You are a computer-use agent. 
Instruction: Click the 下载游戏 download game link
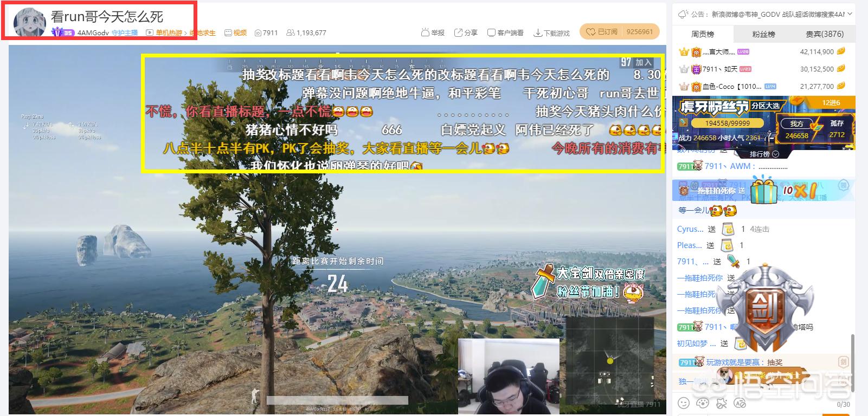[x=552, y=33]
